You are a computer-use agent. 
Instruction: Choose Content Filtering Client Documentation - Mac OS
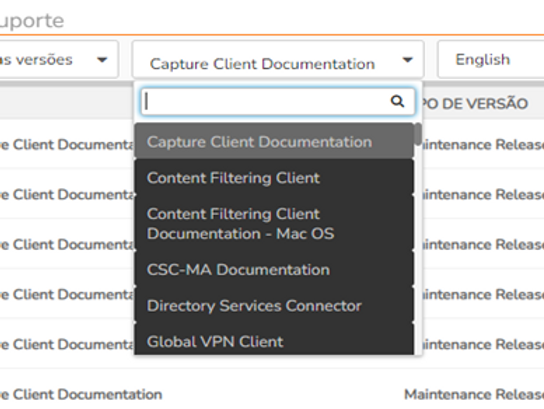(274, 223)
